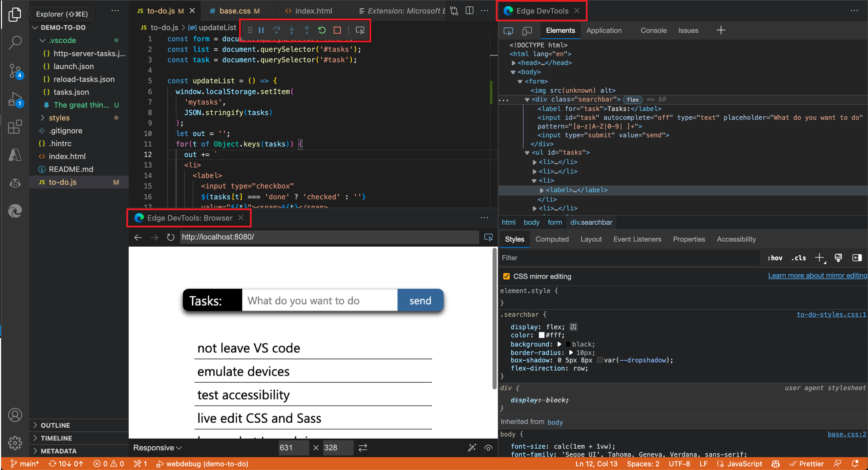Image resolution: width=868 pixels, height=470 pixels.
Task: Toggle the CSS mirror editing checkbox
Action: (x=507, y=276)
